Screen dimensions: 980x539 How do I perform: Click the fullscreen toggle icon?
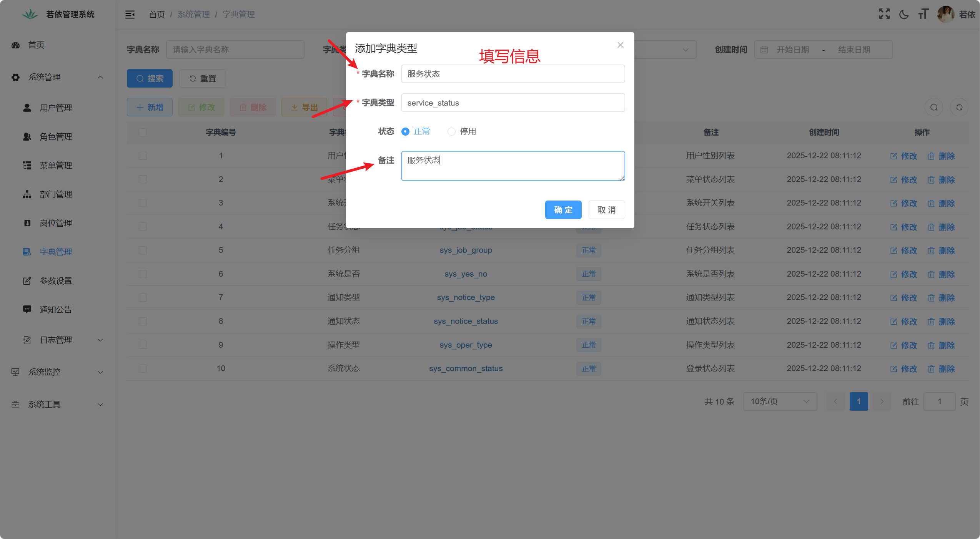884,14
